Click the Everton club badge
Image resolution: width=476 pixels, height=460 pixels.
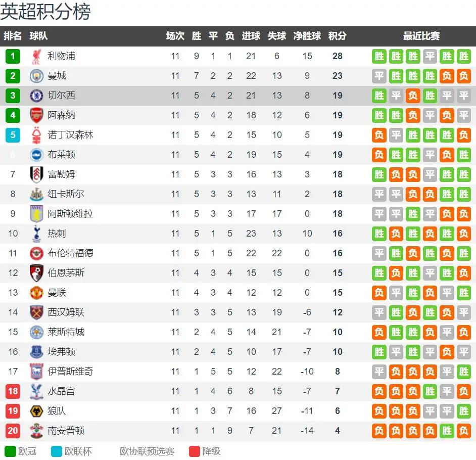[36, 352]
